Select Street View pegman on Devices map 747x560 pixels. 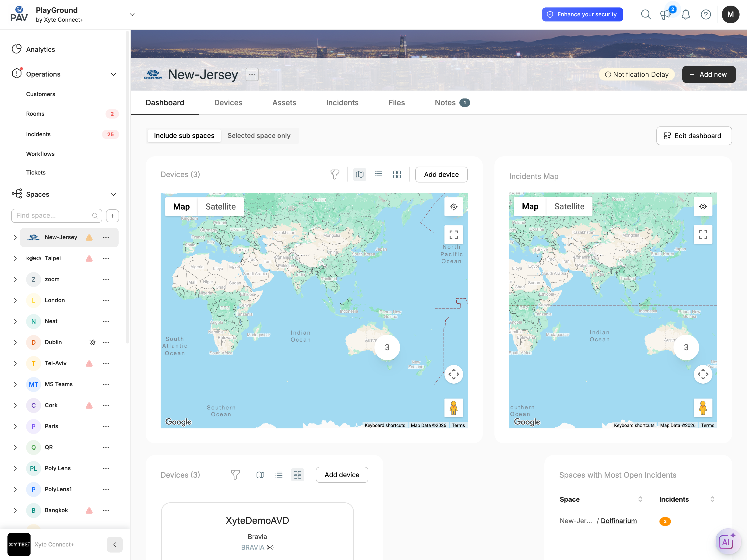point(454,408)
